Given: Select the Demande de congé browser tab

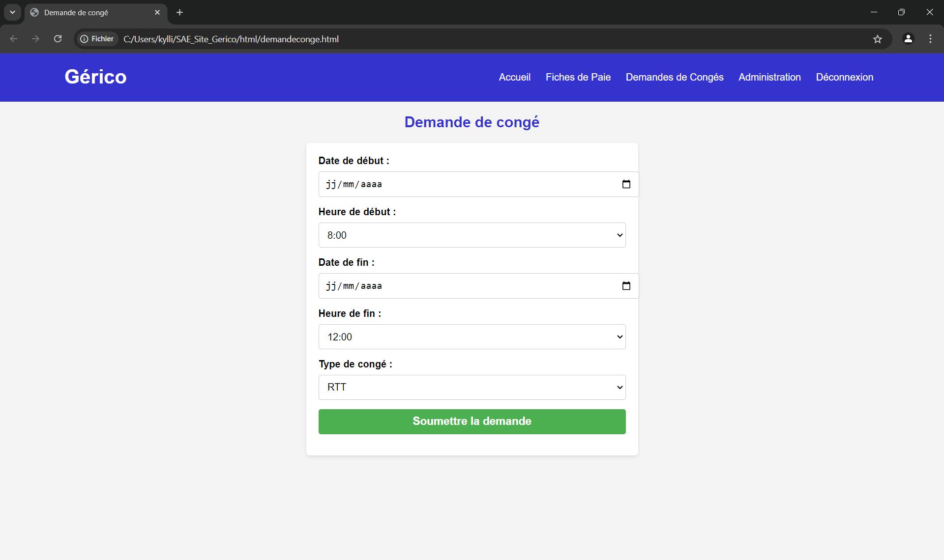Looking at the screenshot, I should click(96, 12).
